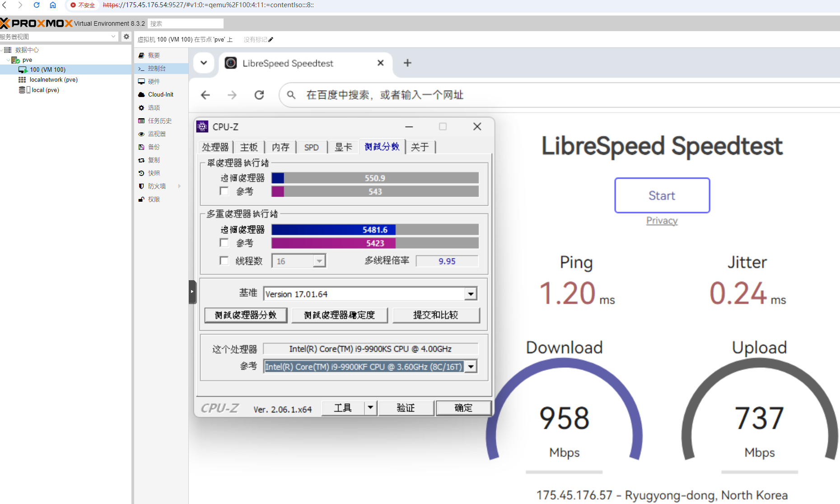Select localnetwork (pve) in the tree
Screen dimensions: 840x504
point(53,80)
